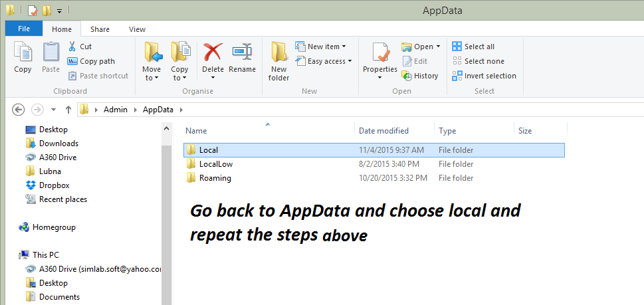
Task: Navigate up one folder level arrow
Action: 68,110
